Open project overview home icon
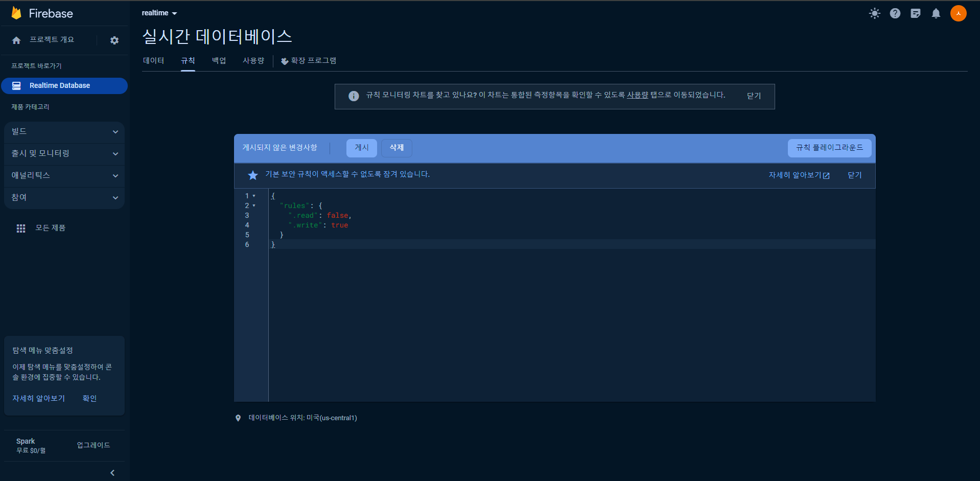The width and height of the screenshot is (980, 481). [x=16, y=40]
